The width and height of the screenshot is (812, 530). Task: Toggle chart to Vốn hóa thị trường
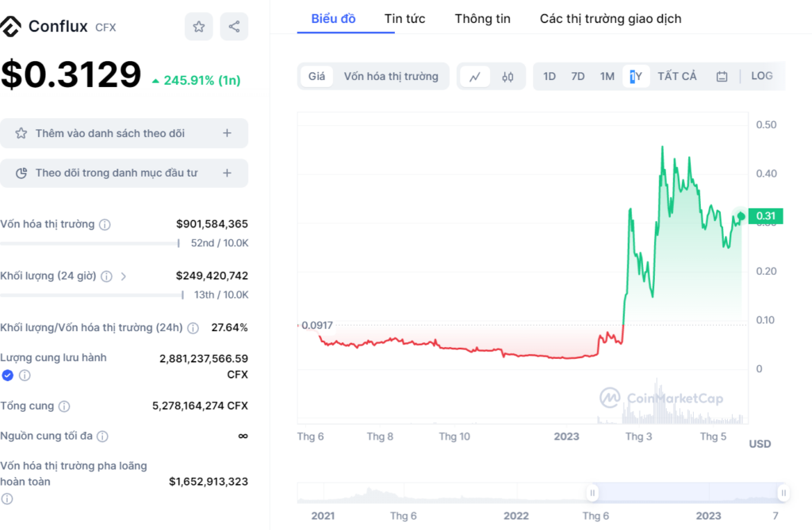[391, 76]
